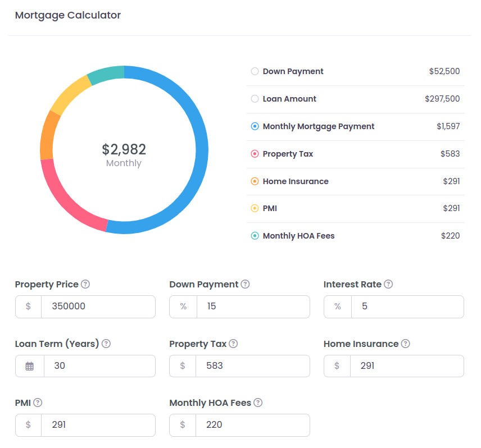Select the teal HOA fees donut segment
This screenshot has width=481, height=448.
click(x=106, y=75)
